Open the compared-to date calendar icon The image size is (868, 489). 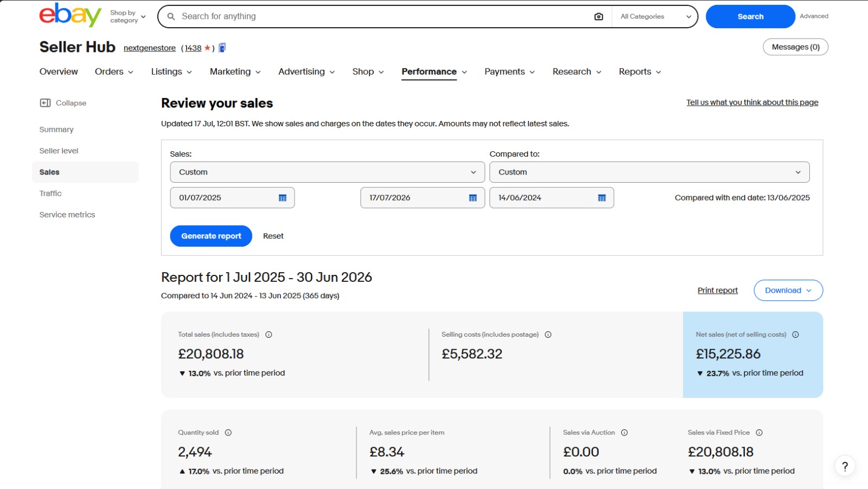click(602, 198)
